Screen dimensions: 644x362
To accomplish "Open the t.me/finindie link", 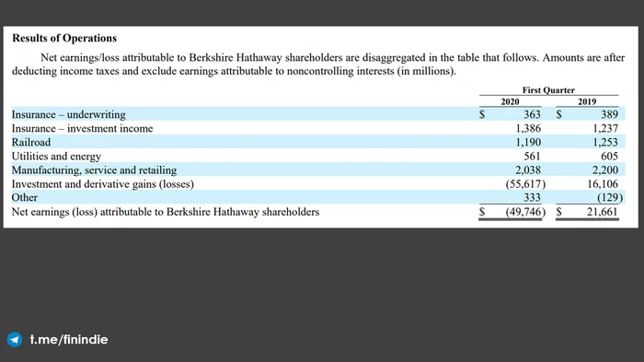I will [x=69, y=339].
